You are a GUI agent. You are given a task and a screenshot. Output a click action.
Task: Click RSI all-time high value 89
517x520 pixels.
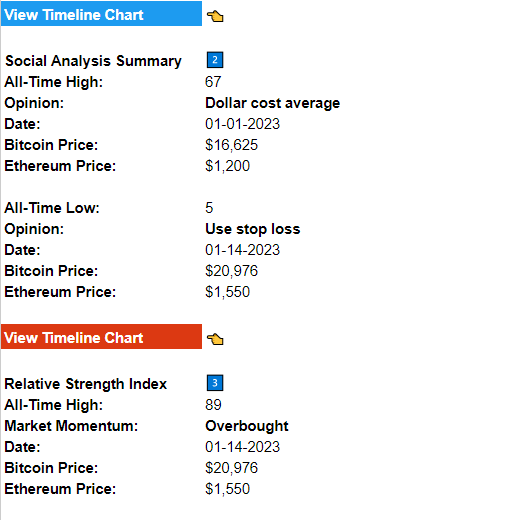pos(213,405)
